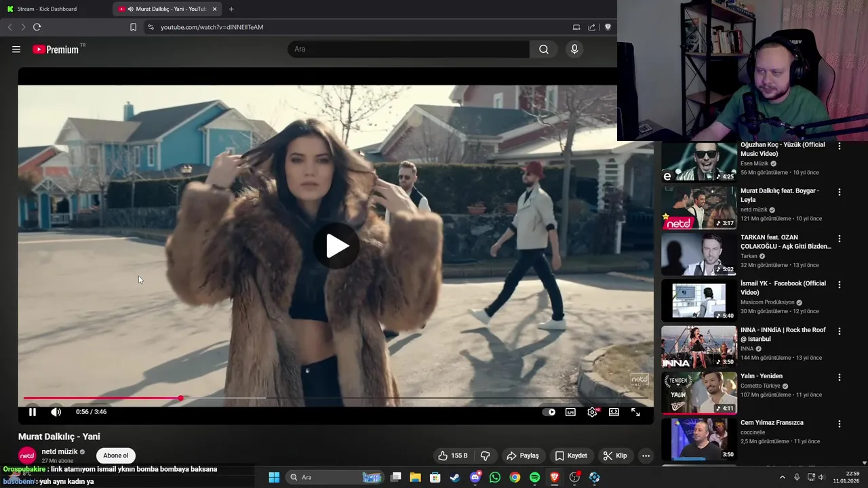868x488 pixels.
Task: Launch Steam from the taskbar
Action: 455,477
